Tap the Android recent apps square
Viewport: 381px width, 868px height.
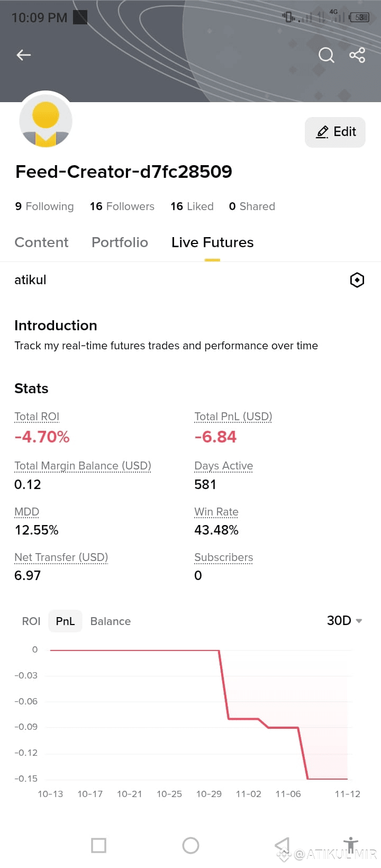pyautogui.click(x=98, y=845)
